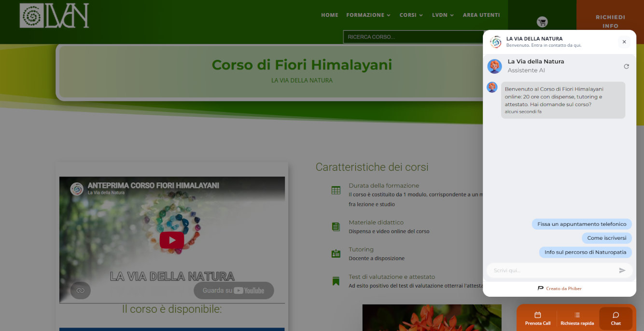Click the red flower thumbnail image
Image resolution: width=644 pixels, height=331 pixels.
(432, 317)
